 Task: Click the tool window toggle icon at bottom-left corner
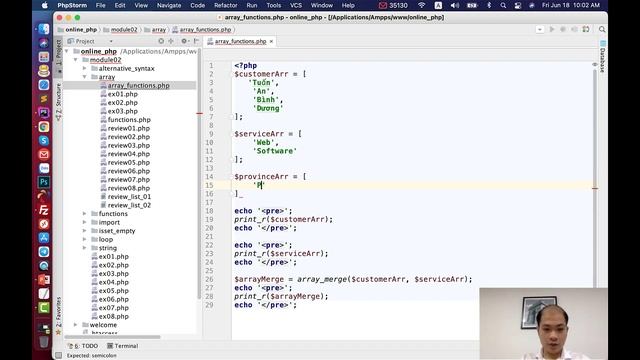coord(59,356)
